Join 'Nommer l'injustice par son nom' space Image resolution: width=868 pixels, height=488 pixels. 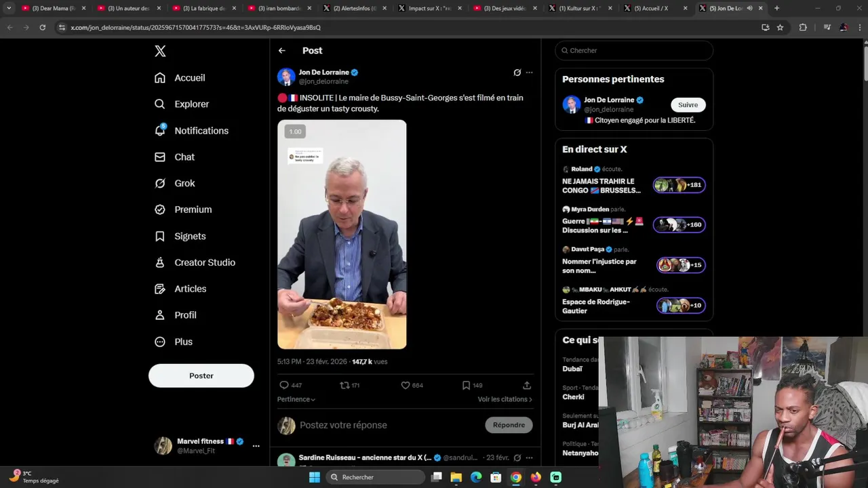click(x=633, y=261)
